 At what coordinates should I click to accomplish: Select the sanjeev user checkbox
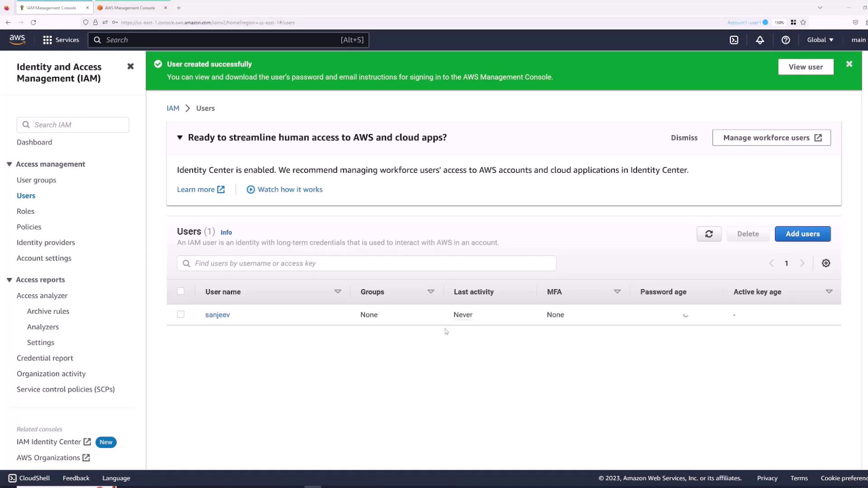click(x=181, y=314)
